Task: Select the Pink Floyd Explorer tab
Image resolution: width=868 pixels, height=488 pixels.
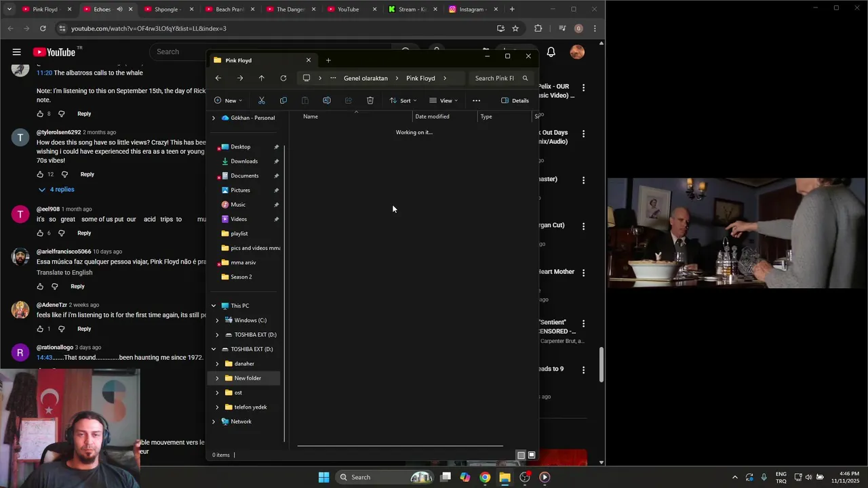Action: pos(261,60)
